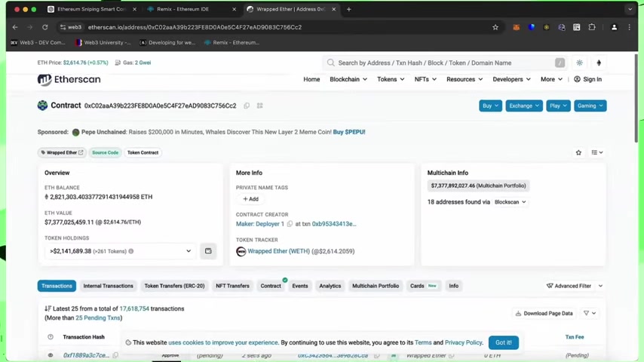The width and height of the screenshot is (644, 362).
Task: Reload the browser page
Action: 44,27
